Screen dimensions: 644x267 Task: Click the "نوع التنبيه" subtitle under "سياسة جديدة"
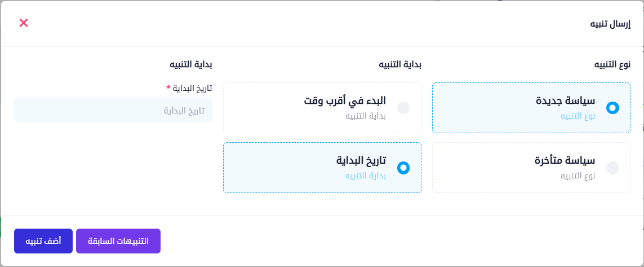[x=578, y=116]
